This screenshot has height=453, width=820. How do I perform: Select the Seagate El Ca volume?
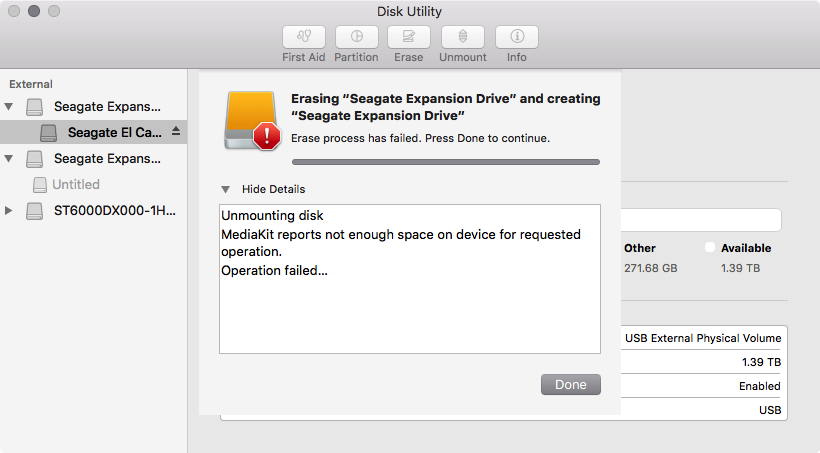point(112,132)
